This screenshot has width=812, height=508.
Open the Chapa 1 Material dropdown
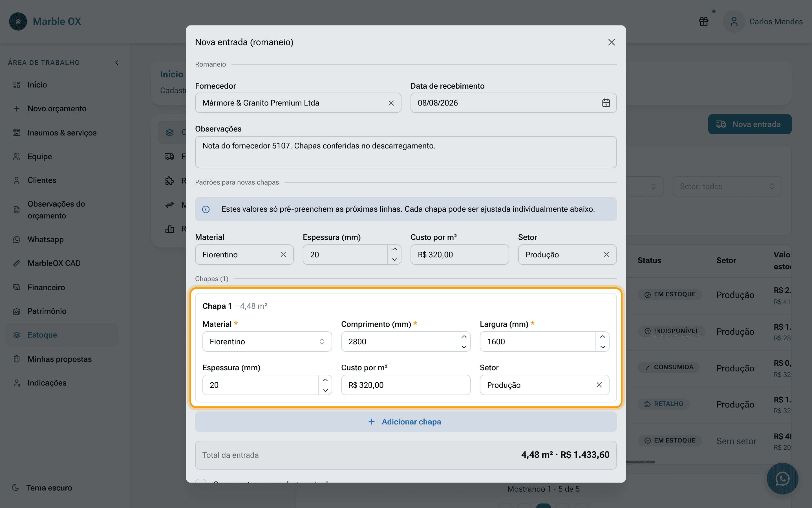[267, 342]
